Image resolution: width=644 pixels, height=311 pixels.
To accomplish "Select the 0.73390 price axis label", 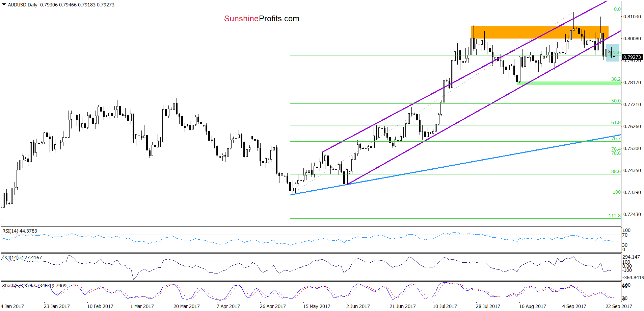I will pos(632,192).
